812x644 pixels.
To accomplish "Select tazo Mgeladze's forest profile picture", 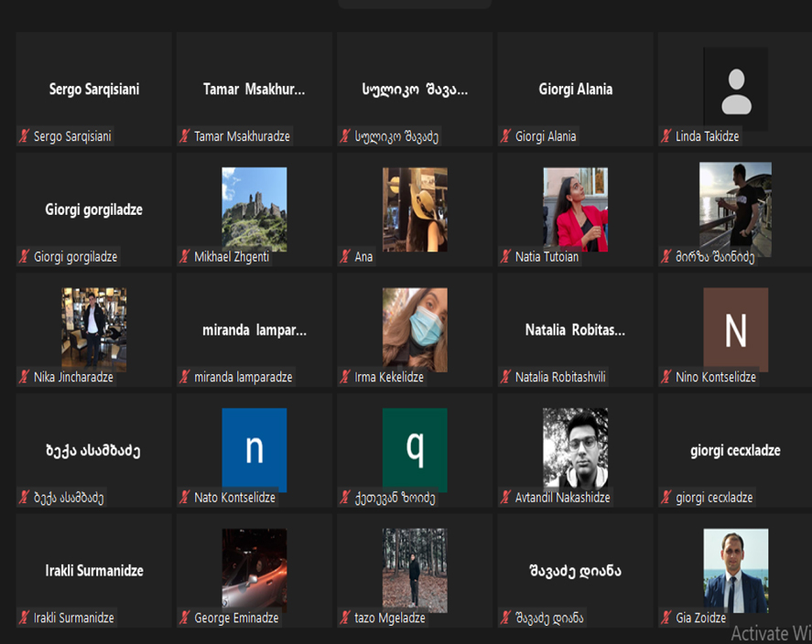I will click(x=415, y=570).
